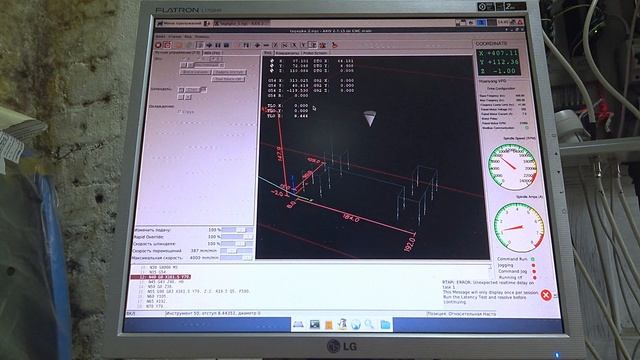This screenshot has height=360, width=640.
Task: Select G-code line N65 X192
Action: pos(157,301)
